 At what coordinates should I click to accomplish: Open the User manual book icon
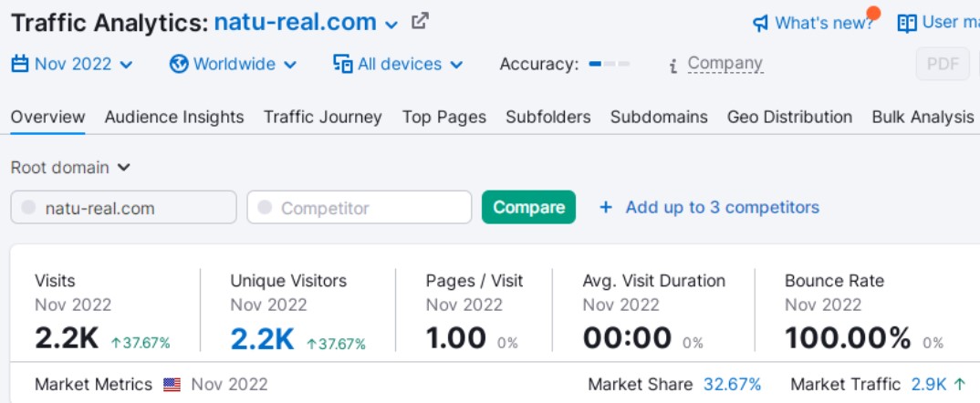(907, 24)
